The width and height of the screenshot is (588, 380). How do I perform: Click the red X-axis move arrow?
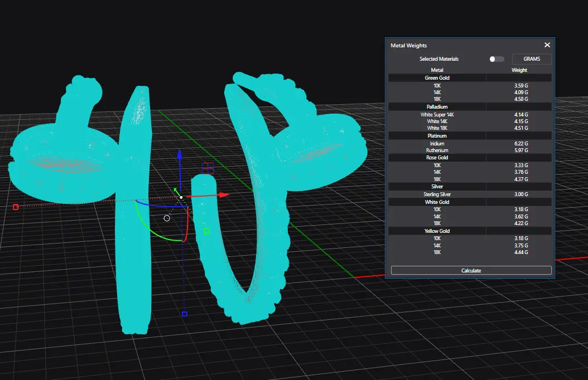click(x=223, y=195)
